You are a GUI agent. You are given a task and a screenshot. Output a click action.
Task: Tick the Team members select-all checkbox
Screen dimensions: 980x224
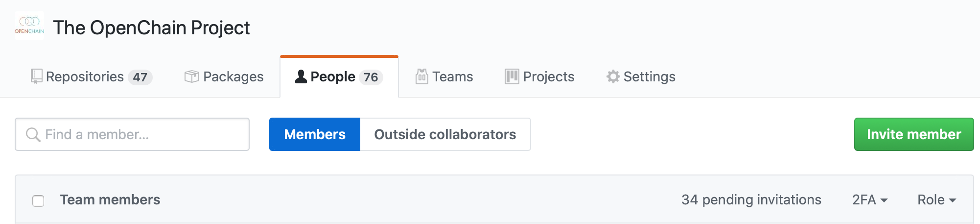tap(38, 201)
